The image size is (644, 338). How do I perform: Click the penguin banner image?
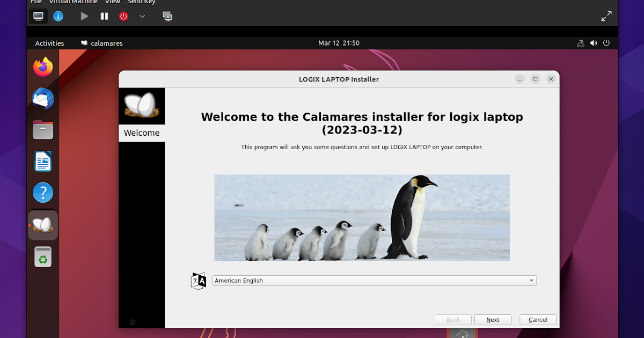click(362, 217)
